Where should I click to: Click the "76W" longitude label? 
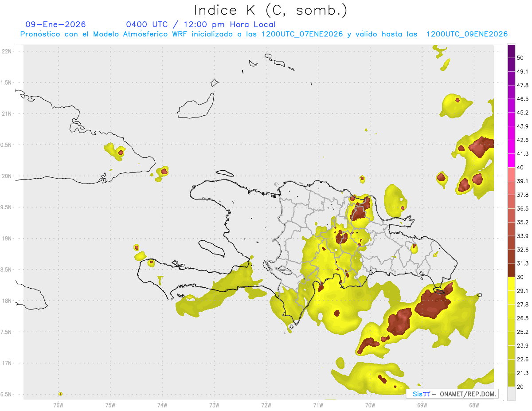[x=58, y=405]
